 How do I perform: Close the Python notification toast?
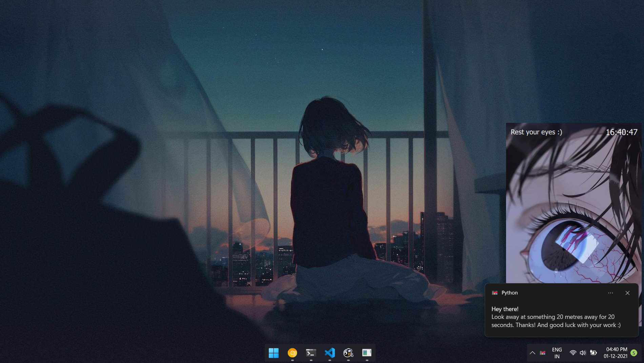(x=627, y=293)
